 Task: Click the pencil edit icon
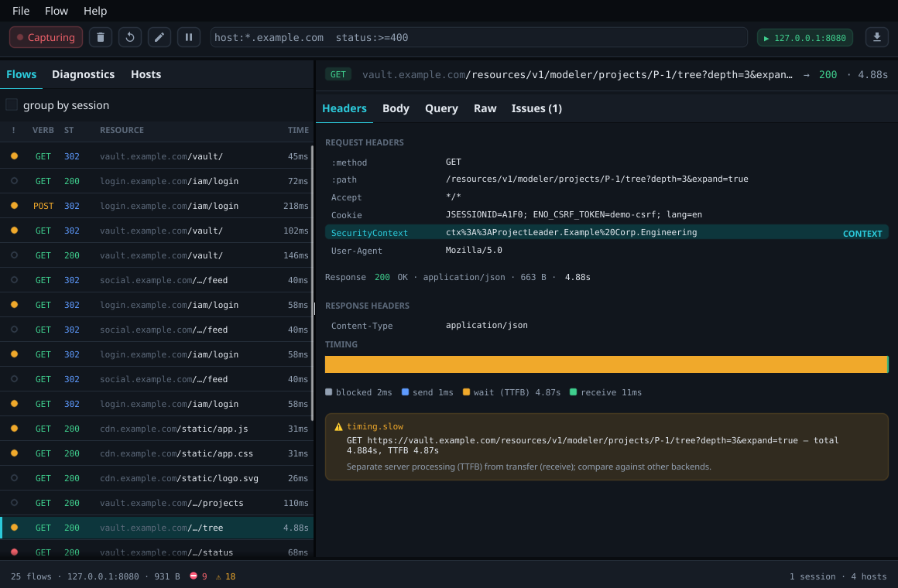159,37
